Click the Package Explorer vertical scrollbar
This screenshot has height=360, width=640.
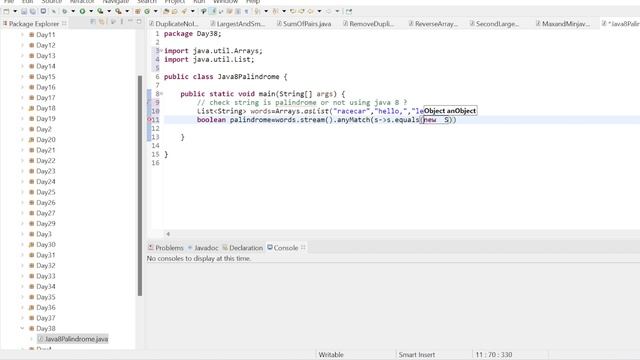[x=140, y=186]
